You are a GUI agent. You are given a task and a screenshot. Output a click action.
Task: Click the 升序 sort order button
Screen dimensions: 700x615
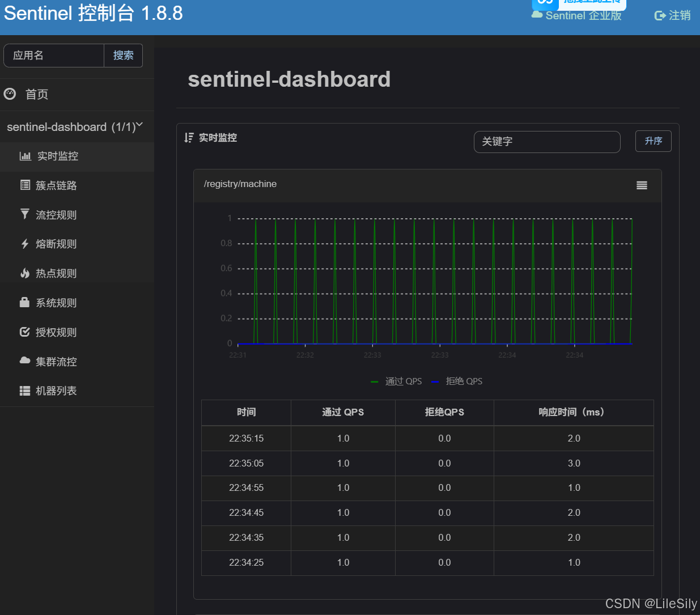tap(653, 141)
